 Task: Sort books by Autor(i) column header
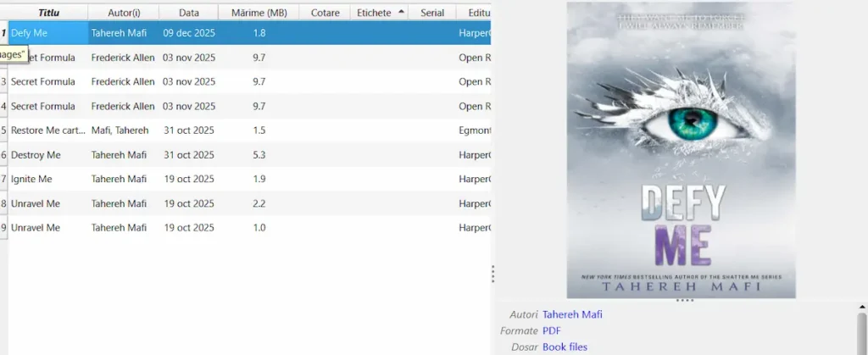(123, 13)
